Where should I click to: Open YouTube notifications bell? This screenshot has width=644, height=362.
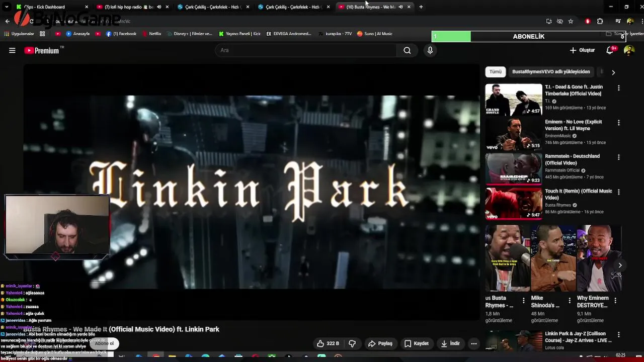pyautogui.click(x=610, y=50)
